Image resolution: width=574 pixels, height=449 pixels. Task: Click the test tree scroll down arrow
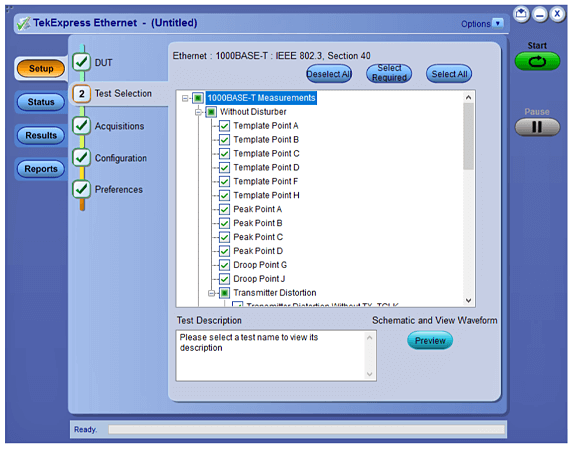pyautogui.click(x=468, y=300)
